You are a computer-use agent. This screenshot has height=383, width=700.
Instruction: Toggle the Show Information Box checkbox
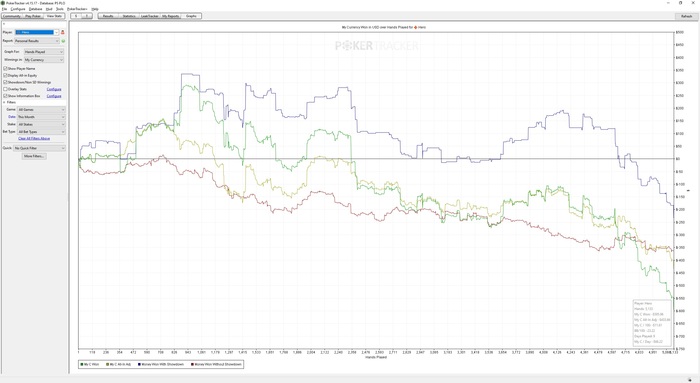coord(5,96)
